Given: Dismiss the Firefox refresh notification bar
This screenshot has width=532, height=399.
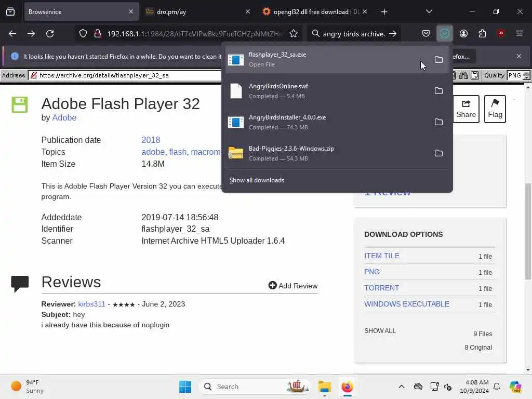Looking at the screenshot, I should point(519,56).
